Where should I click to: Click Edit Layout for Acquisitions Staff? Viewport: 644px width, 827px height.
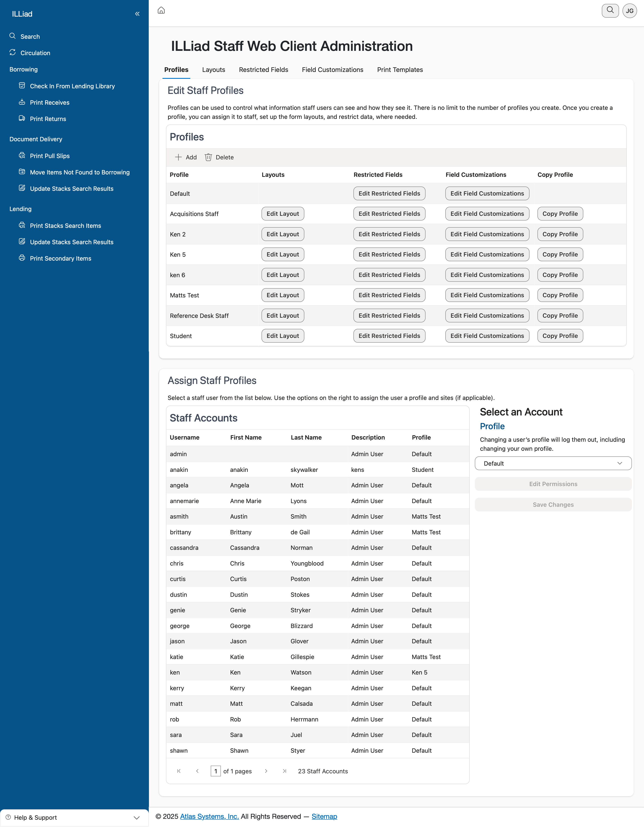click(282, 214)
